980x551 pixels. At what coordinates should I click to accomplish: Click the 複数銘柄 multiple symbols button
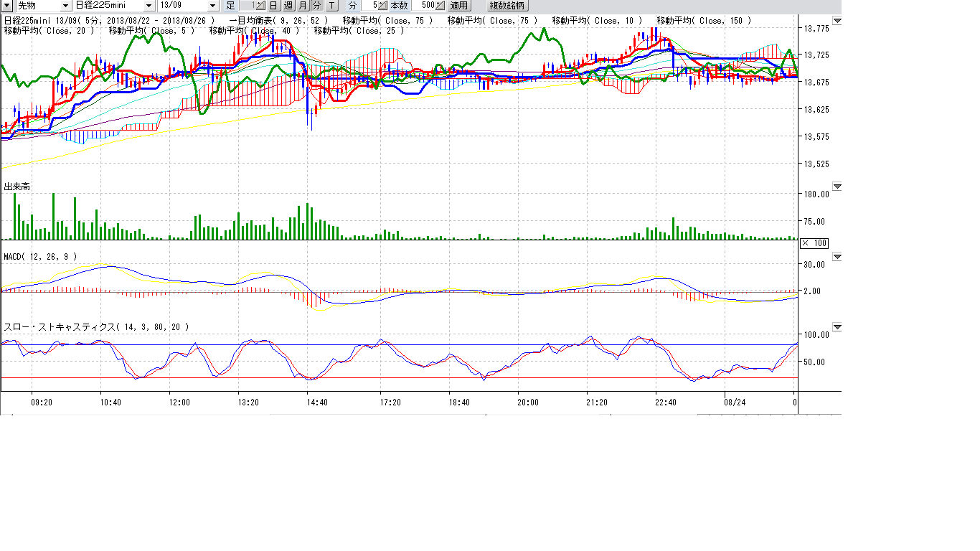tap(507, 5)
